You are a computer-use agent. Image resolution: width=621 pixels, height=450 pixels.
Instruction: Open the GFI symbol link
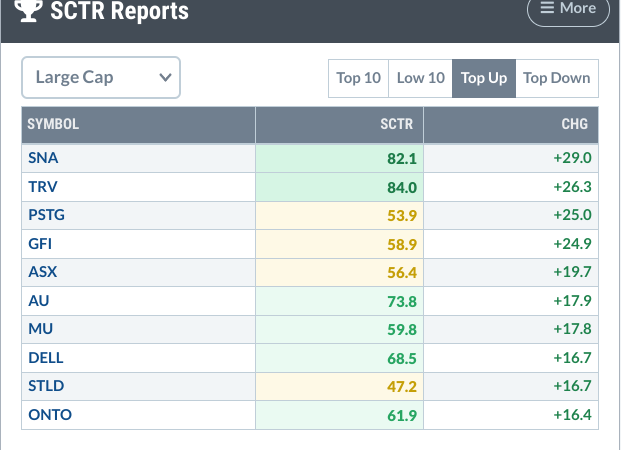point(40,244)
